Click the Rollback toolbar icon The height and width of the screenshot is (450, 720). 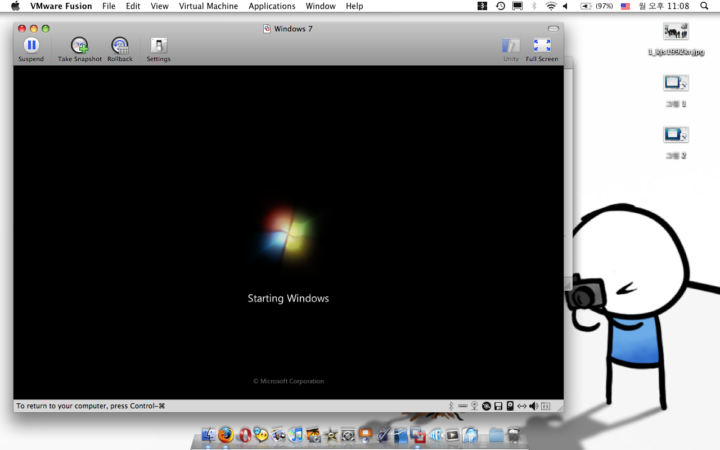coord(120,45)
